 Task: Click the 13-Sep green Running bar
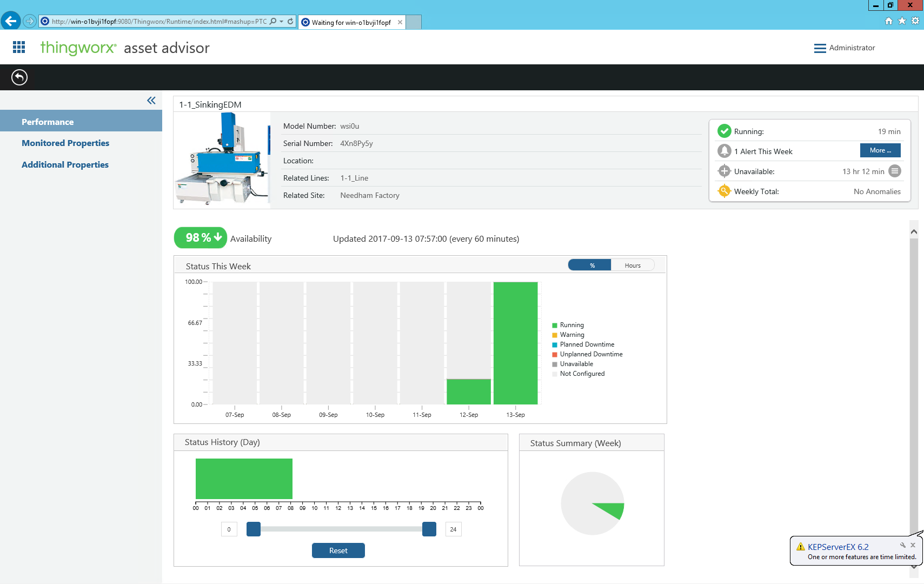(516, 343)
